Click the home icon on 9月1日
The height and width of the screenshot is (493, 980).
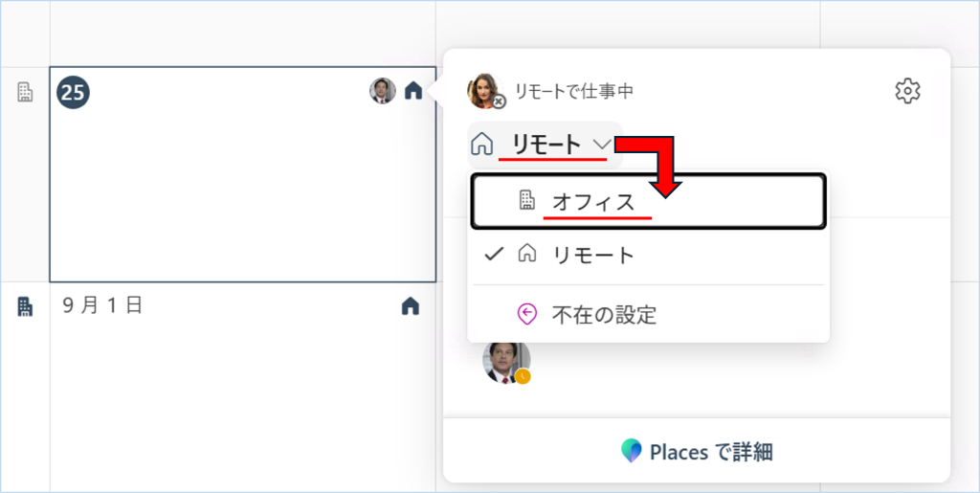click(x=410, y=306)
